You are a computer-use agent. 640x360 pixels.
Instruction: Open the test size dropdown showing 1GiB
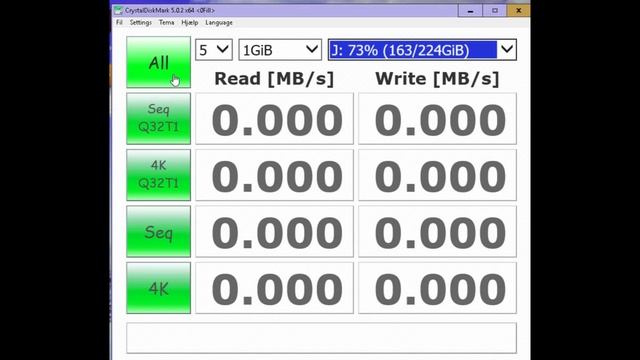[x=280, y=50]
